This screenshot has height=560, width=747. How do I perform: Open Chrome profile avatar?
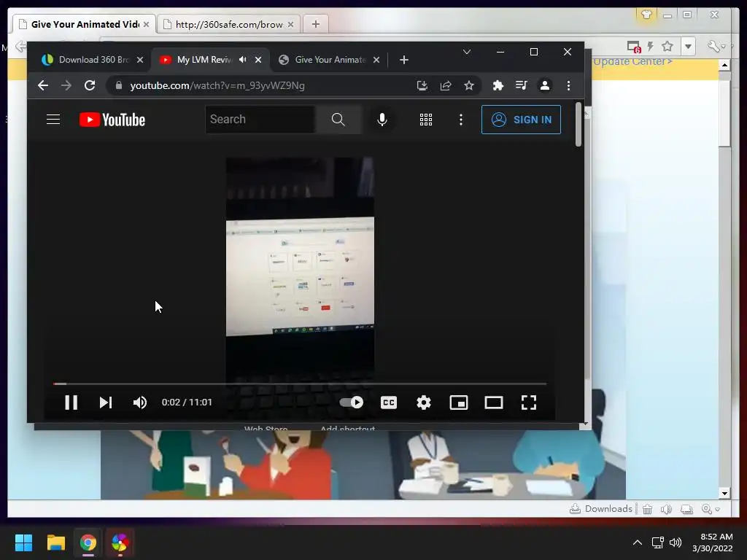click(x=544, y=85)
